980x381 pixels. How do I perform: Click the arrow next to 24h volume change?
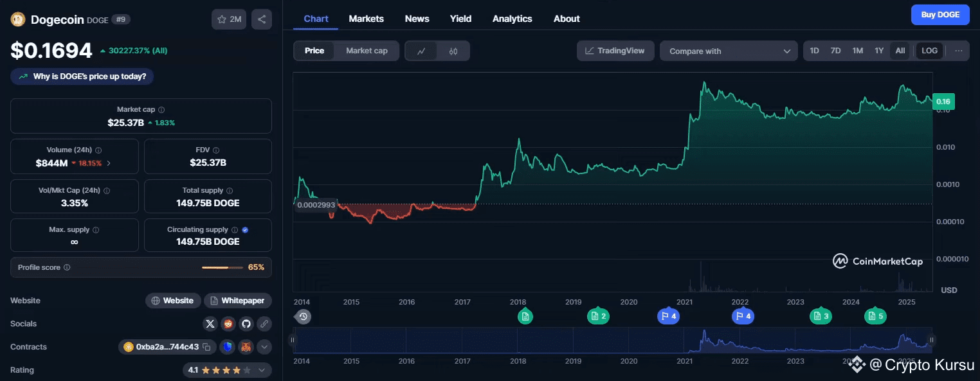(109, 163)
